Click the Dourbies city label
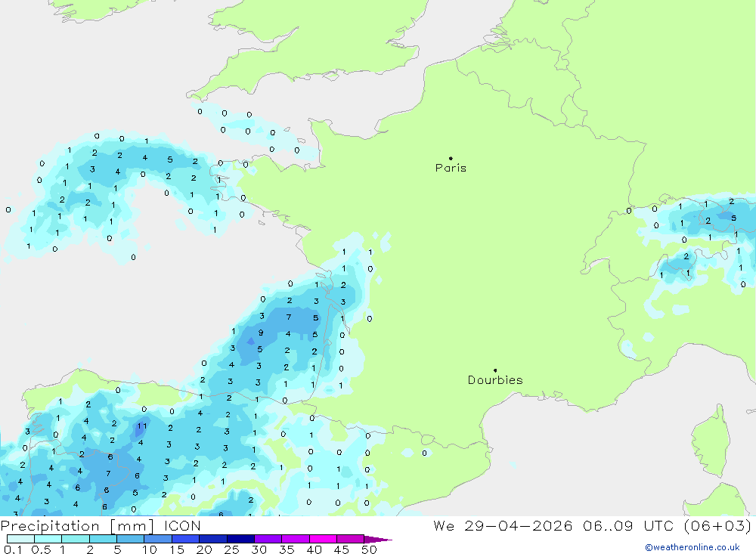Viewport: 756px width, 554px height. pos(495,380)
